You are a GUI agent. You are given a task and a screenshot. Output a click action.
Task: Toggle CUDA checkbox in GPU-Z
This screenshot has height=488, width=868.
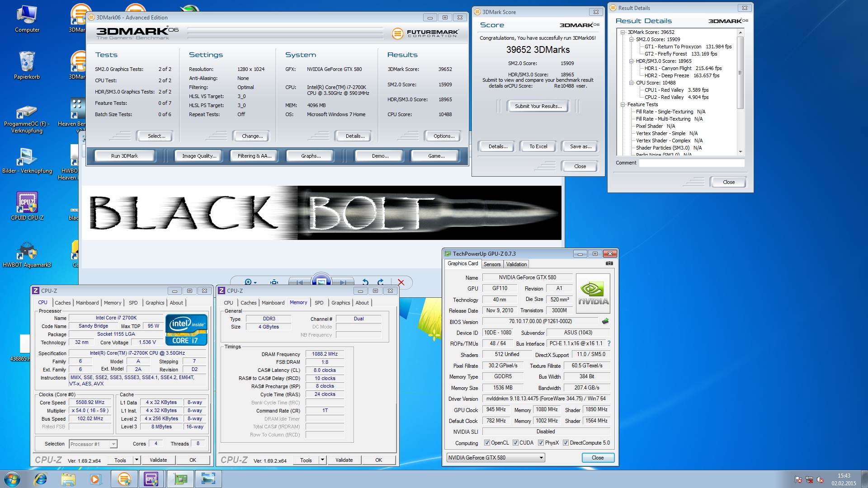pos(515,443)
